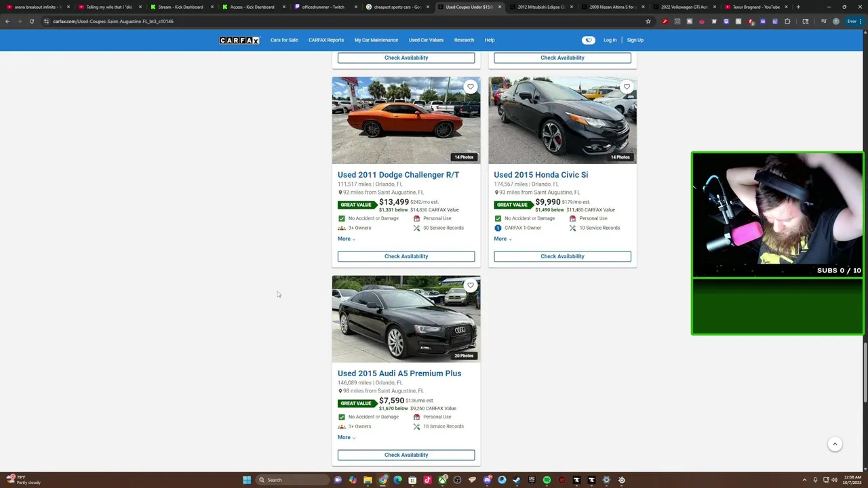
Task: Switch to Stream - Kick Dashboard tab
Action: coord(180,7)
